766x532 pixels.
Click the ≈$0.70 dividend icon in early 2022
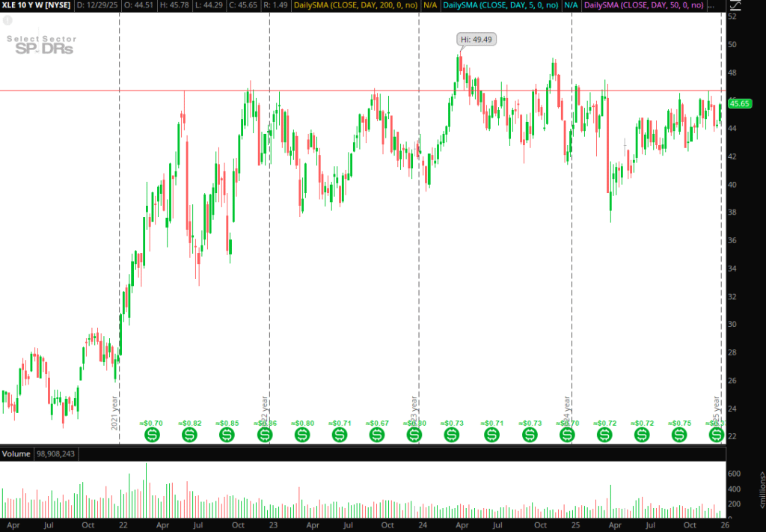tap(152, 434)
